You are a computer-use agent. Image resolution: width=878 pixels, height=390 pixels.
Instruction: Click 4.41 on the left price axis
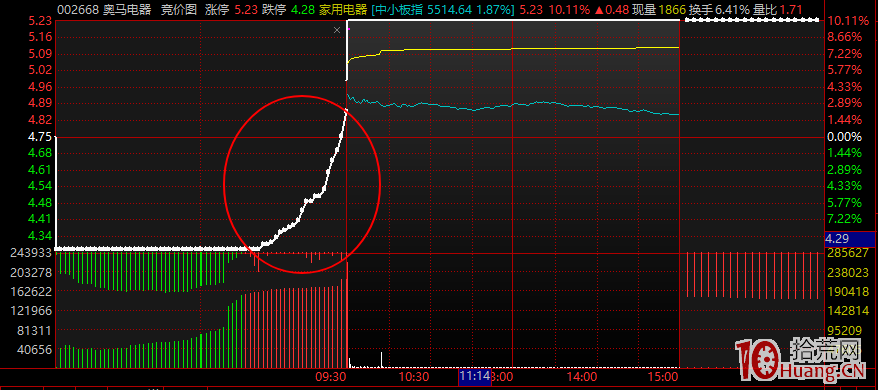click(x=40, y=219)
